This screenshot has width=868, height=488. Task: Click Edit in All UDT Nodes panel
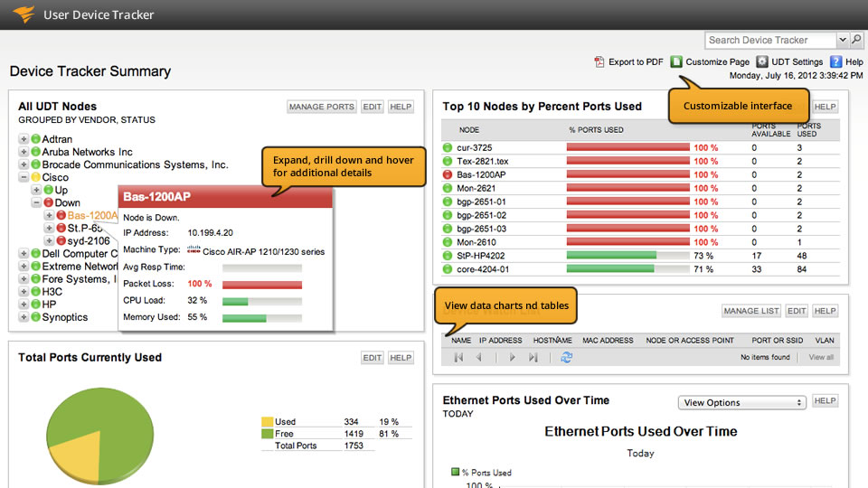pyautogui.click(x=372, y=107)
